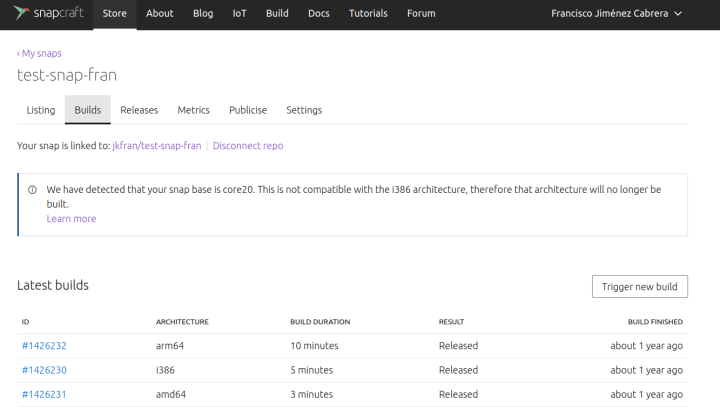Click the RESULT column header
The height and width of the screenshot is (407, 720).
[451, 322]
